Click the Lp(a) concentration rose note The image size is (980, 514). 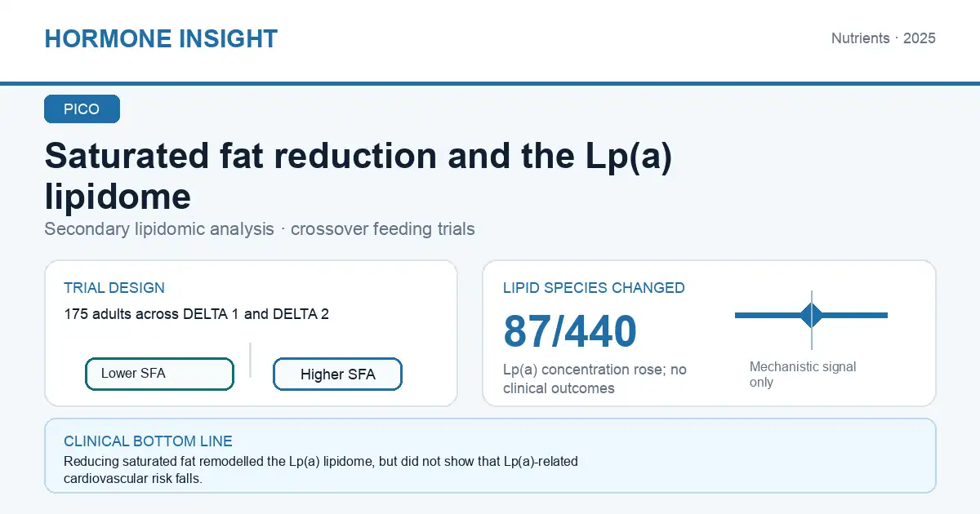595,379
